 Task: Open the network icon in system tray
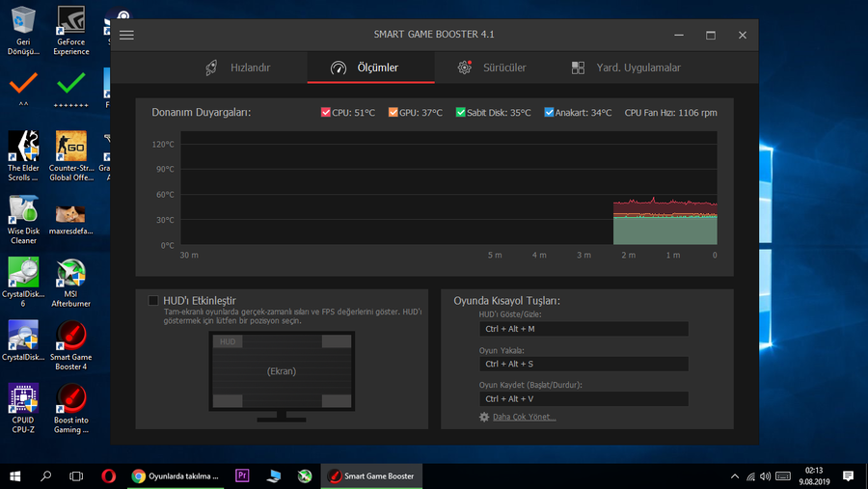click(x=750, y=476)
